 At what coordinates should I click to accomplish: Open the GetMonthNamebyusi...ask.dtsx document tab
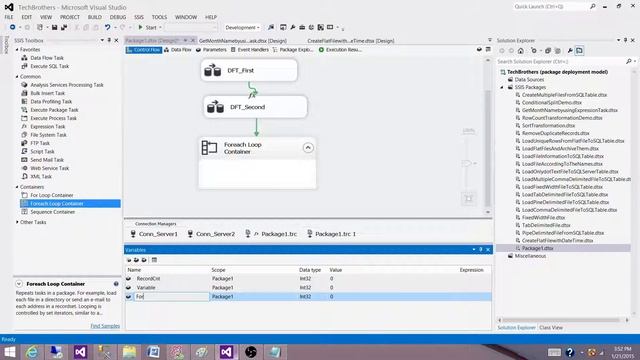point(242,41)
